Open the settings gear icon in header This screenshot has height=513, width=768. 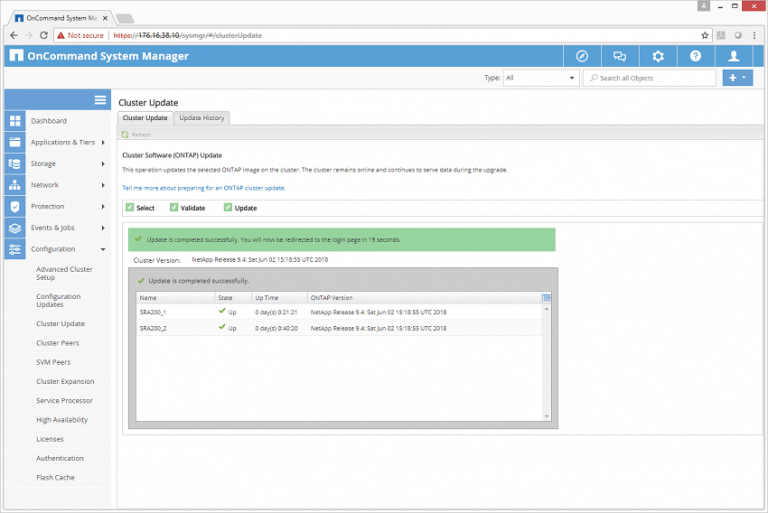[658, 56]
